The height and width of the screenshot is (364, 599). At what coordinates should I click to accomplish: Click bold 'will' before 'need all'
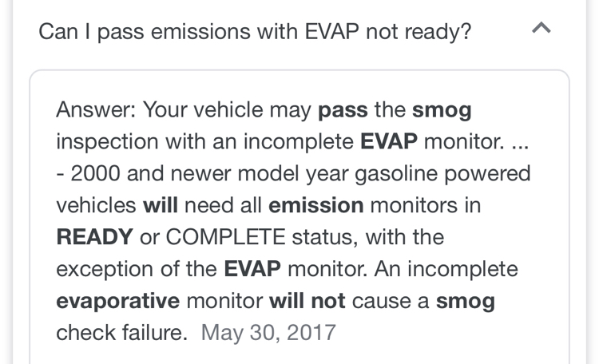point(161,205)
